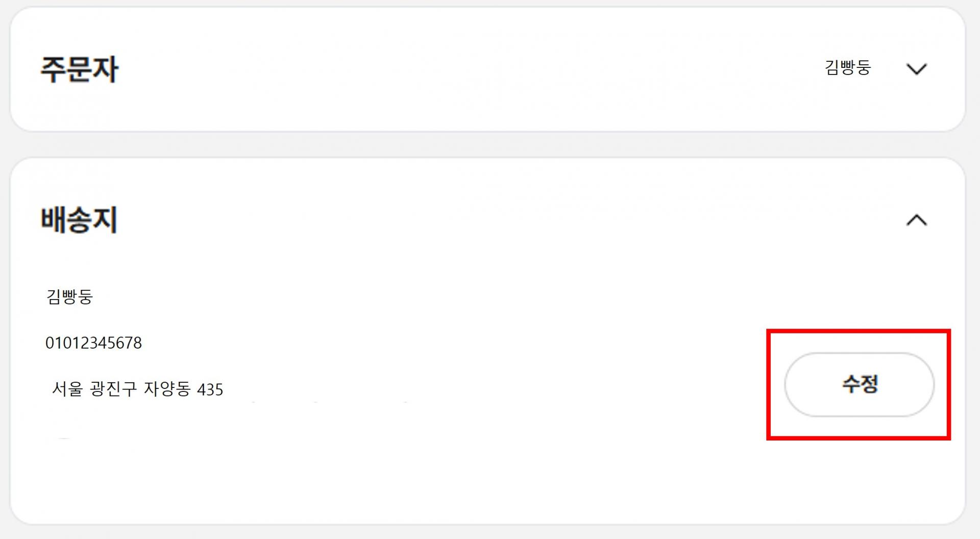The height and width of the screenshot is (539, 980).
Task: Click the address 서울 광진구 자양동 435
Action: click(137, 389)
